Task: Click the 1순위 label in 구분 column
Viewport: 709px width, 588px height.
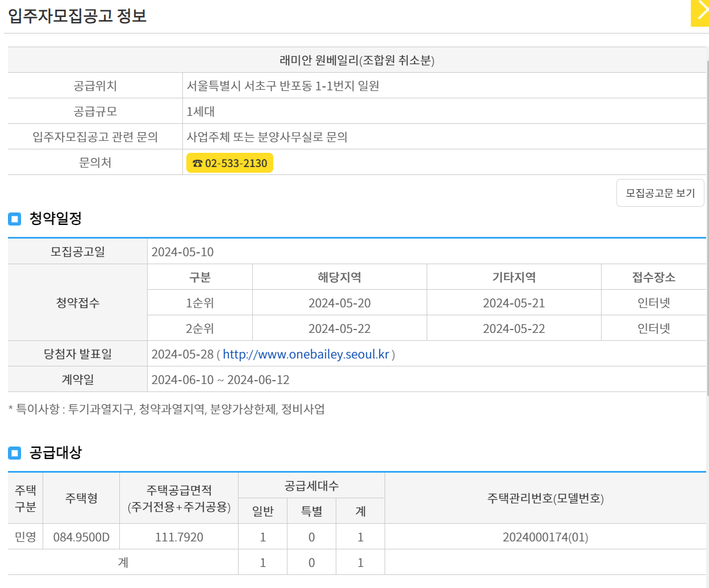Action: coord(200,303)
